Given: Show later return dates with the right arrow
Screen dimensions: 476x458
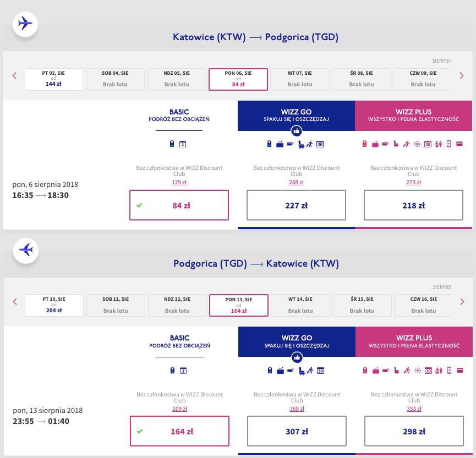Looking at the screenshot, I should click(462, 301).
